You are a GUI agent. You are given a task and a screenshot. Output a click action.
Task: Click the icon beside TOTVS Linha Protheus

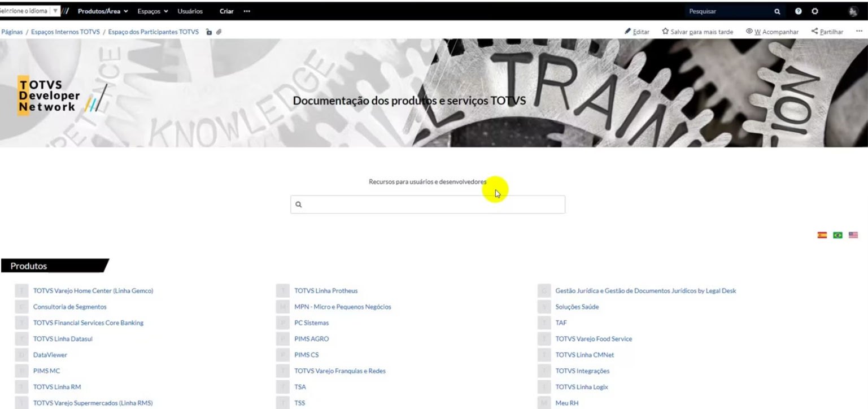[x=282, y=291]
